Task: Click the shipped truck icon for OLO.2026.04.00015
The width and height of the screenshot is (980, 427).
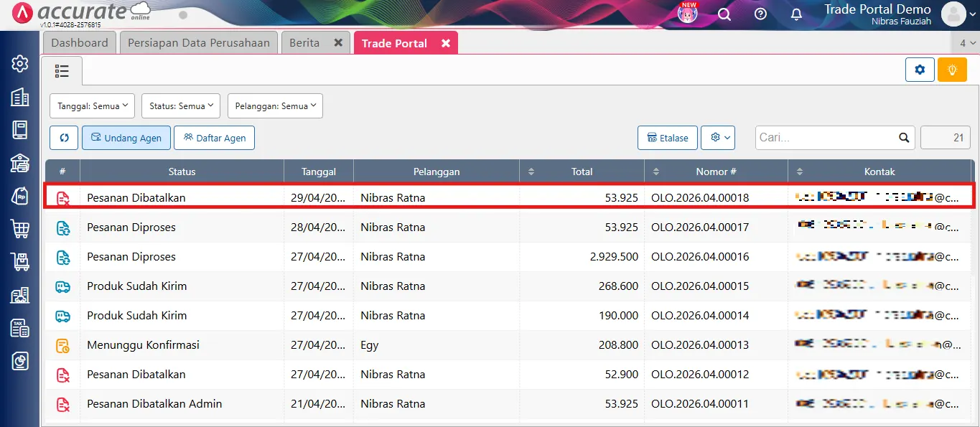Action: tap(63, 286)
